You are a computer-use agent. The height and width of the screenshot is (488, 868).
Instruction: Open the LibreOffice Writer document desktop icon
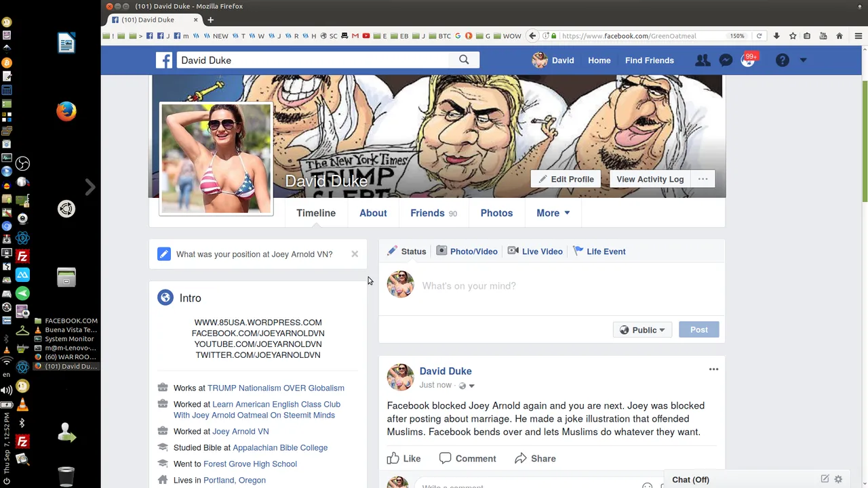66,43
